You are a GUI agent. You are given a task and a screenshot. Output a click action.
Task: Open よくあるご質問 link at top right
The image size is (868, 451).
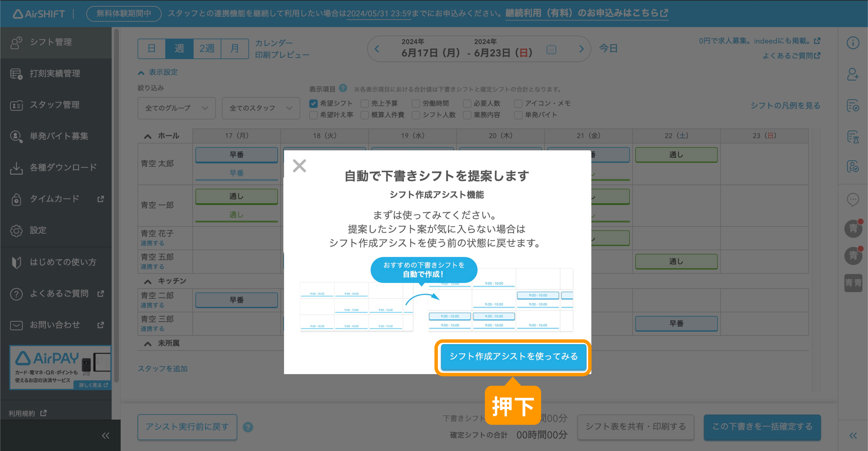(x=791, y=56)
